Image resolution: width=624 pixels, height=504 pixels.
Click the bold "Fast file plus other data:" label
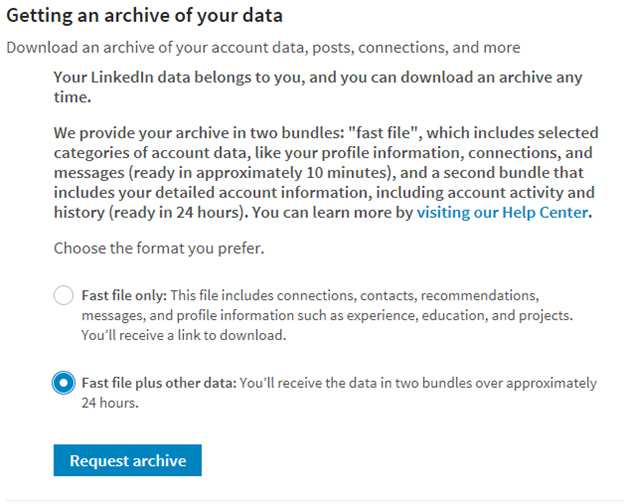(x=157, y=383)
